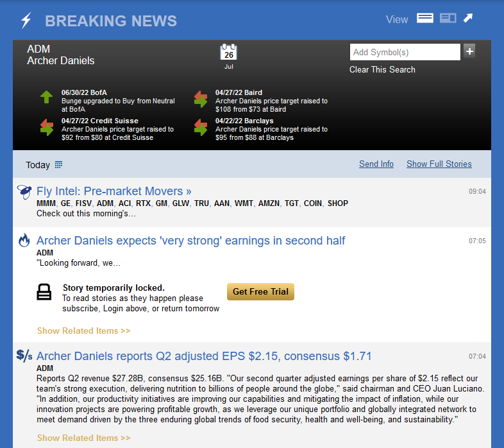This screenshot has width=504, height=448.
Task: Click the Today label
Action: [x=38, y=165]
